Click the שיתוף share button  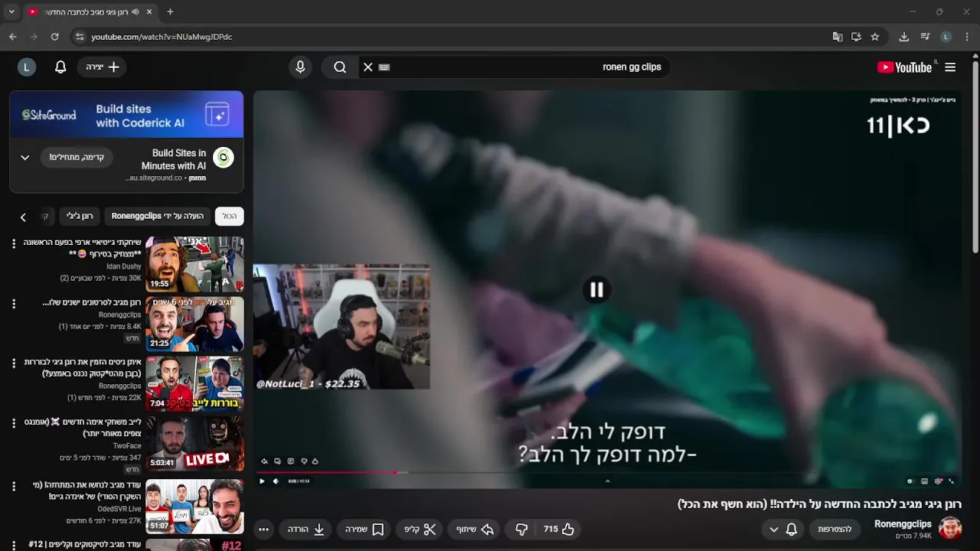475,529
